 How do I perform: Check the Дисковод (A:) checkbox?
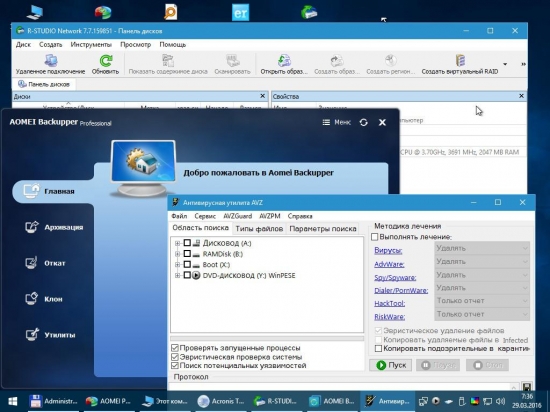[187, 243]
